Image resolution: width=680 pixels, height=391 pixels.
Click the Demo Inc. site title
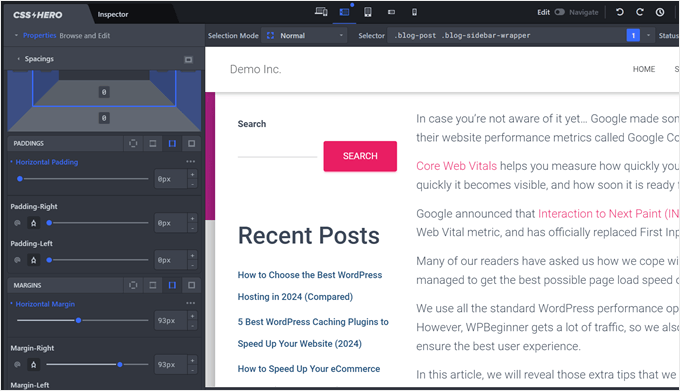pos(255,69)
